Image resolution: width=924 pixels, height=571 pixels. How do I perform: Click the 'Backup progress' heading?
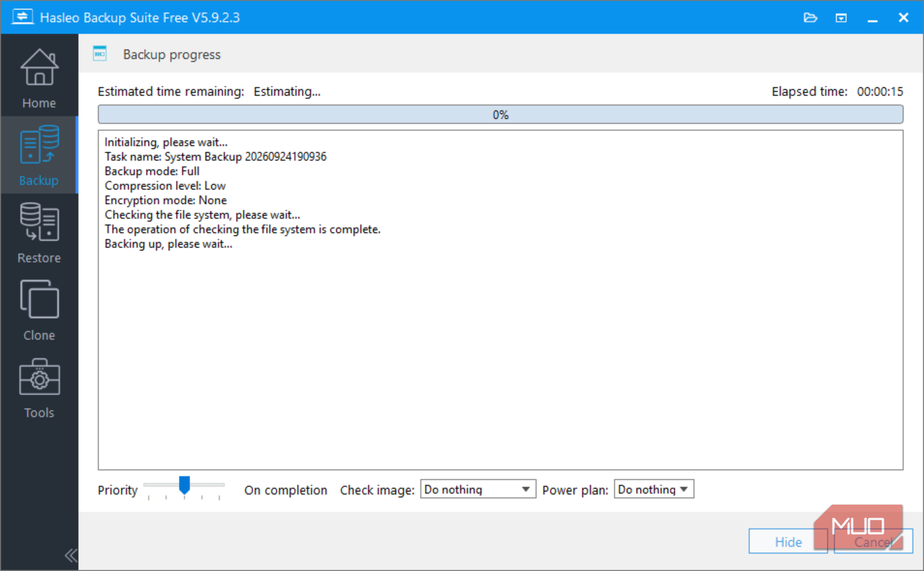pyautogui.click(x=172, y=55)
